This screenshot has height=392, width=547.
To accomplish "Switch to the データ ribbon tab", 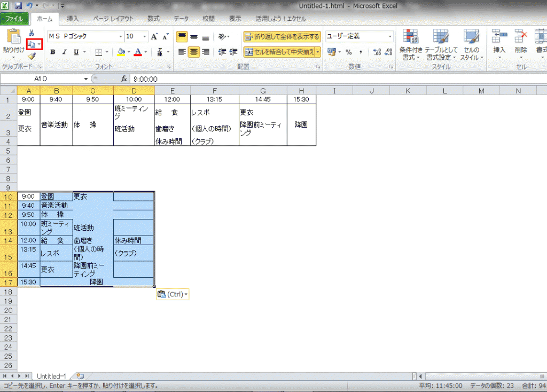I will (181, 19).
